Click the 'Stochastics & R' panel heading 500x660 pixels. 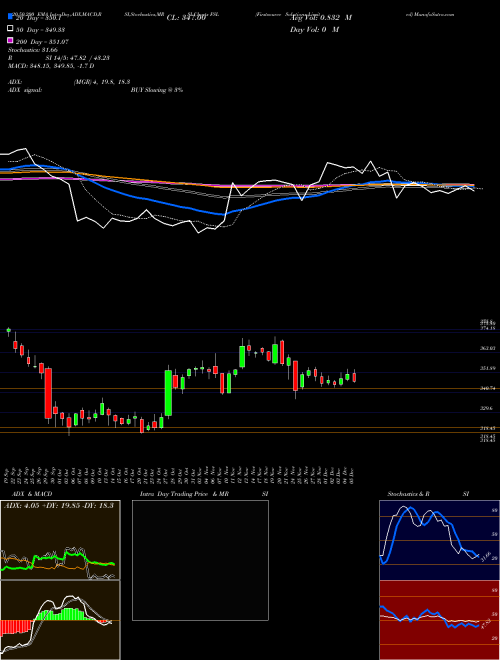coord(409,494)
